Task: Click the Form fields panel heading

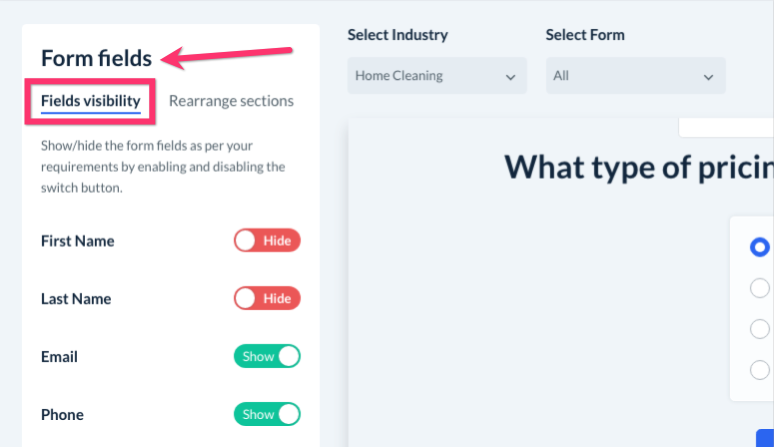Action: click(x=96, y=58)
